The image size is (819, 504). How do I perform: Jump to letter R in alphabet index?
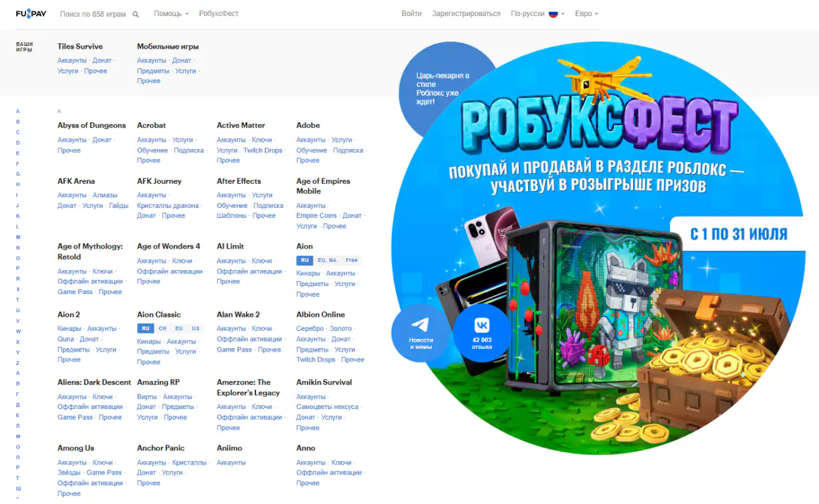pos(18,279)
